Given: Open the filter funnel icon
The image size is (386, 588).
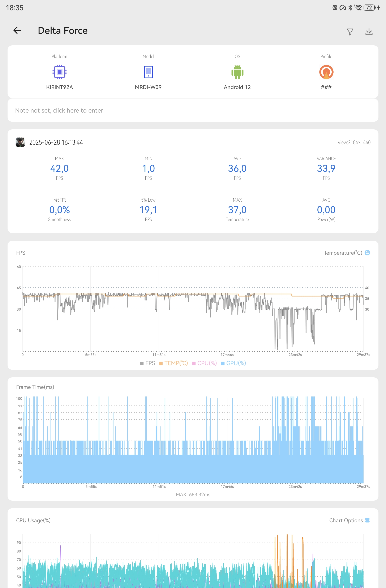Looking at the screenshot, I should (350, 32).
